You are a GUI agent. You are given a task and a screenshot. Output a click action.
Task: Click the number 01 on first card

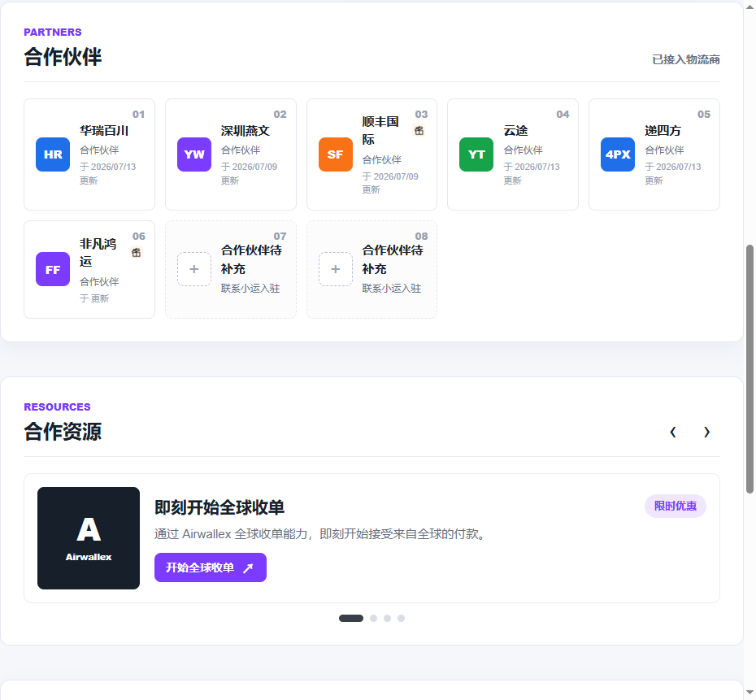coord(138,115)
